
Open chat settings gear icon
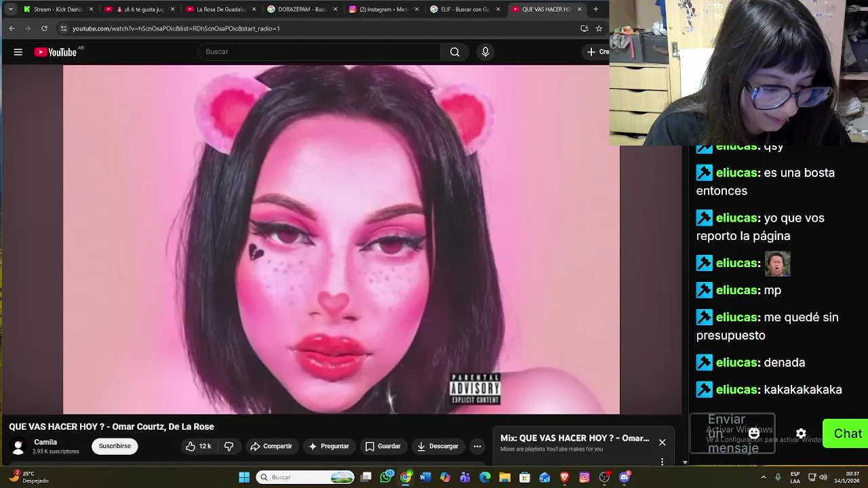(x=801, y=434)
